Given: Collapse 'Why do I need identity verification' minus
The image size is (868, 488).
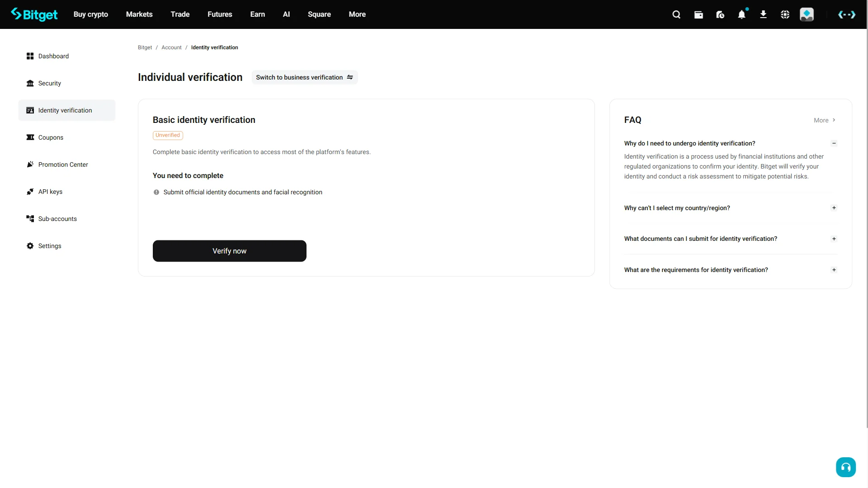Looking at the screenshot, I should coord(834,143).
